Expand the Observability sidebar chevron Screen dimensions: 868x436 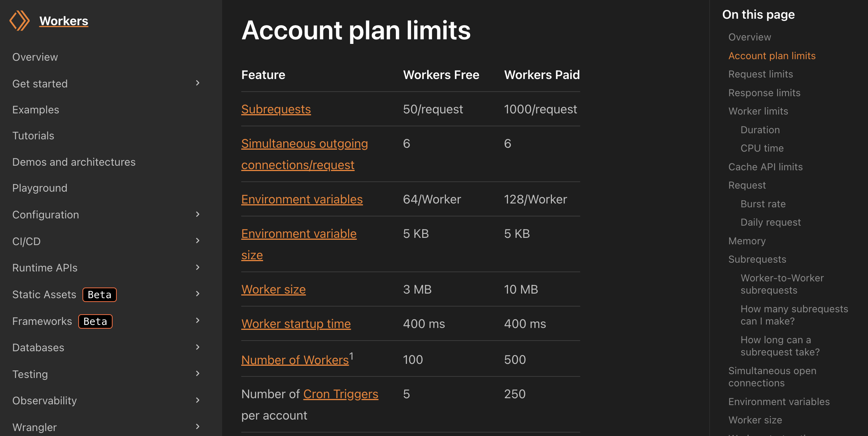pyautogui.click(x=197, y=400)
